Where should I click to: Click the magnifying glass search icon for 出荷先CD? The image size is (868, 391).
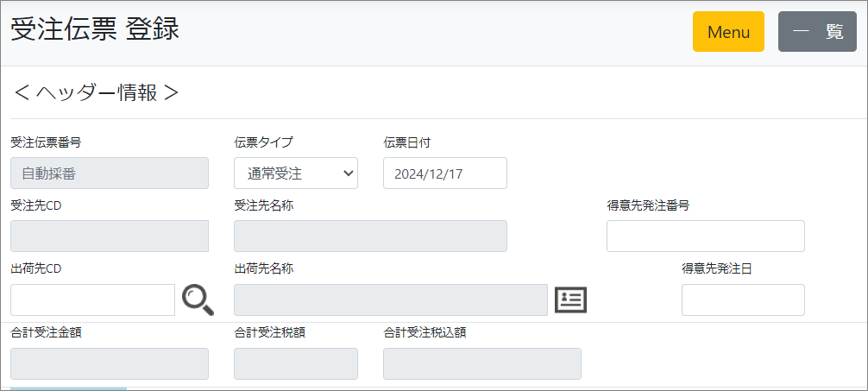[x=198, y=300]
